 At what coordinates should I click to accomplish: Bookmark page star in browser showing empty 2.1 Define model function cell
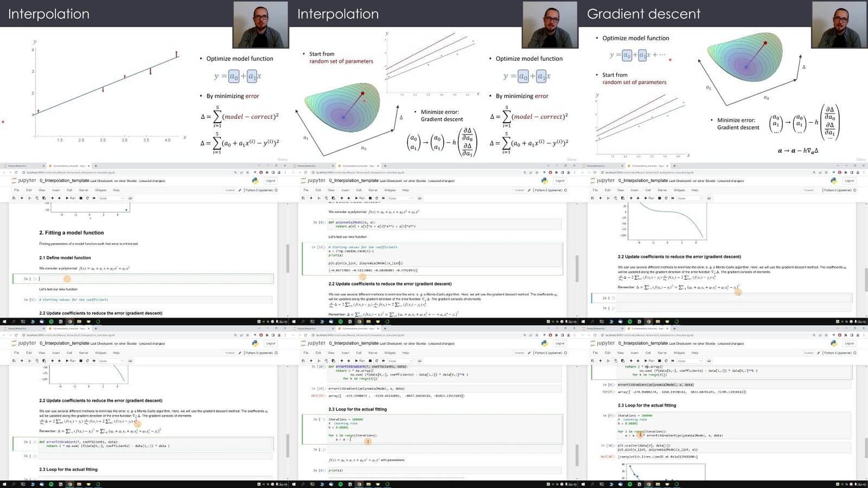[x=247, y=172]
